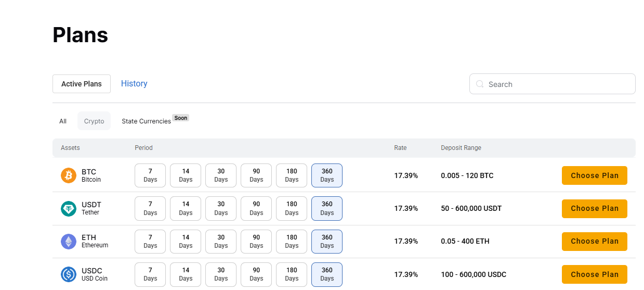This screenshot has height=290, width=644.
Task: Choose Plan for USDT
Action: [595, 208]
